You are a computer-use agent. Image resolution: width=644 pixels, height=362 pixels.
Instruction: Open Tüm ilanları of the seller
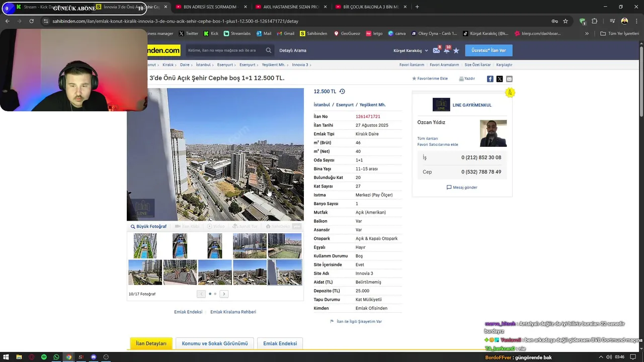pos(428,138)
